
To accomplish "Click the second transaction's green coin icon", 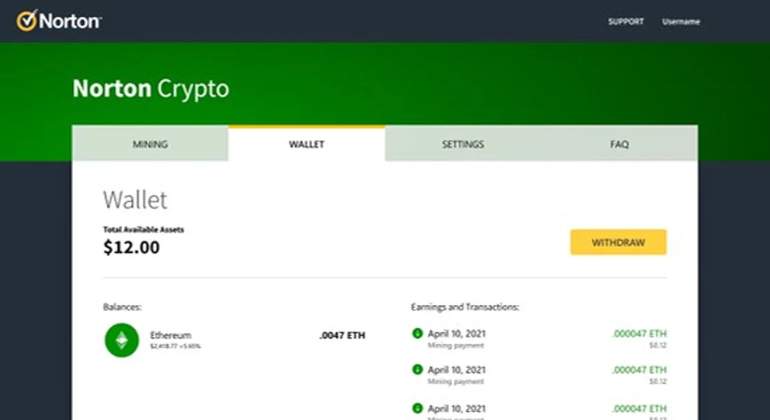I will pyautogui.click(x=417, y=369).
